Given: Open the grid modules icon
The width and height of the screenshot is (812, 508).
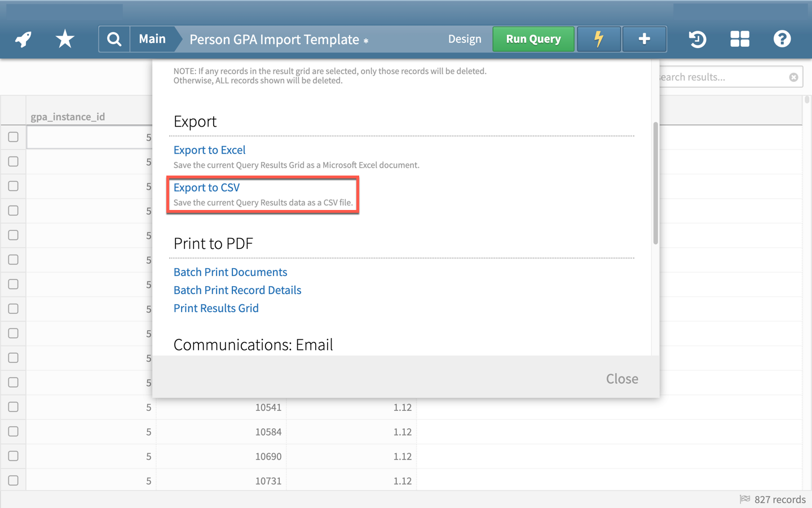Looking at the screenshot, I should tap(739, 39).
